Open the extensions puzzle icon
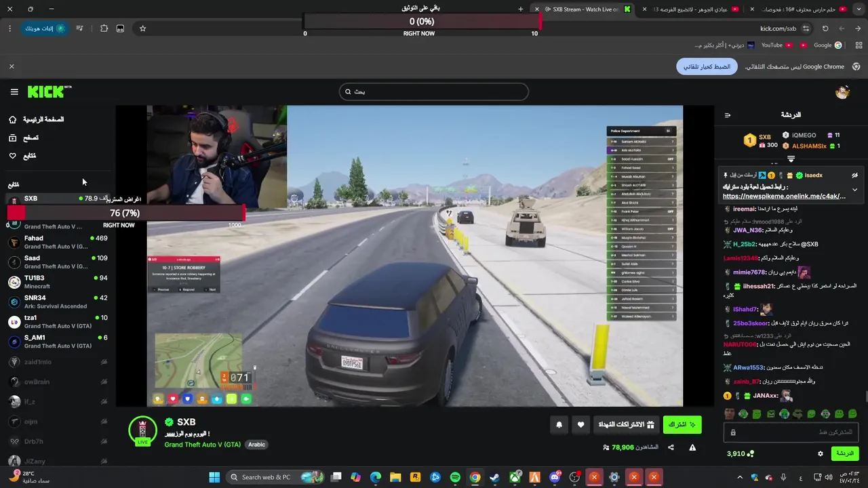This screenshot has width=868, height=488. click(x=104, y=28)
